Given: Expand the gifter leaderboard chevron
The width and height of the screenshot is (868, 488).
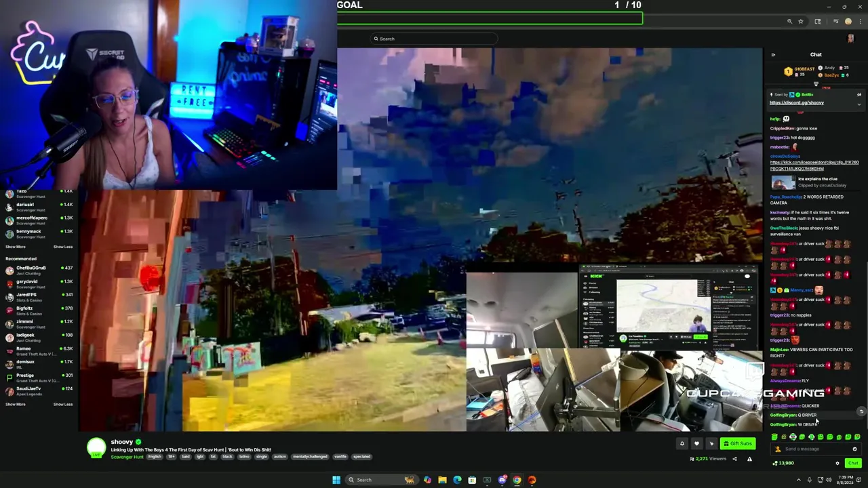Looking at the screenshot, I should (x=816, y=84).
